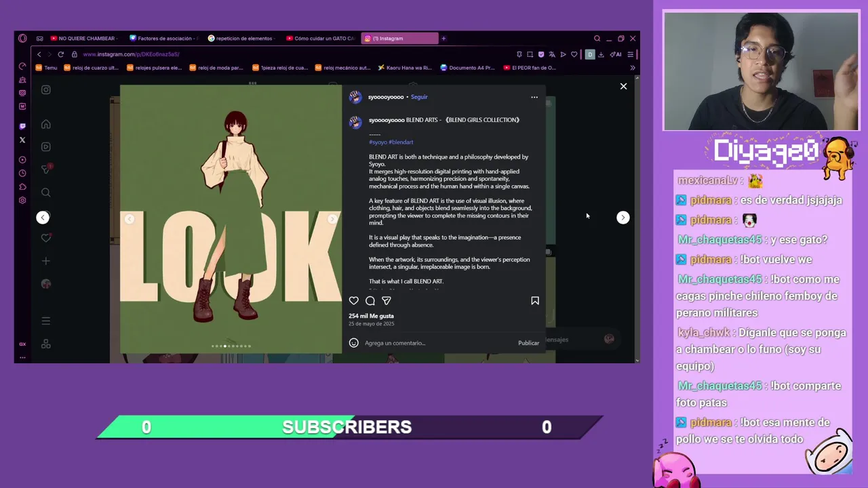
Task: Expand the hidden bookmarks chevron
Action: pos(633,68)
